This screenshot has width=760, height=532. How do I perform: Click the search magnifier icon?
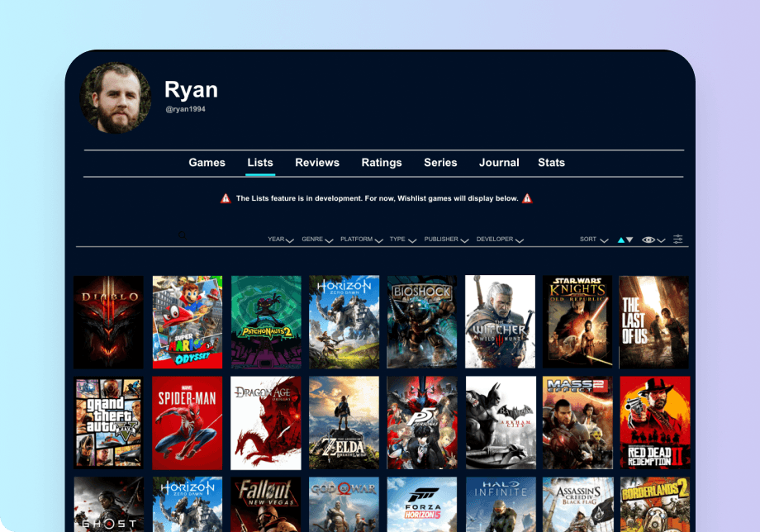tap(183, 235)
